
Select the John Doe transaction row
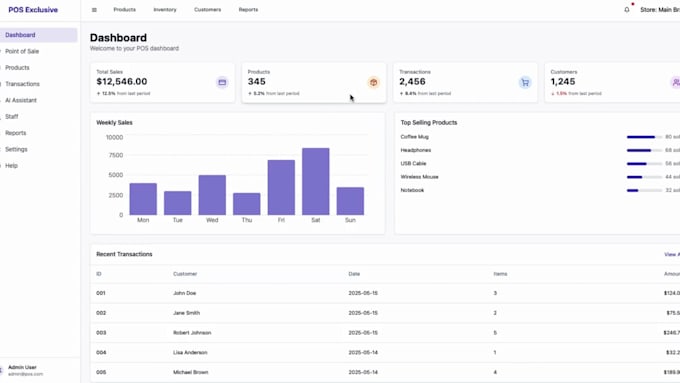click(385, 293)
